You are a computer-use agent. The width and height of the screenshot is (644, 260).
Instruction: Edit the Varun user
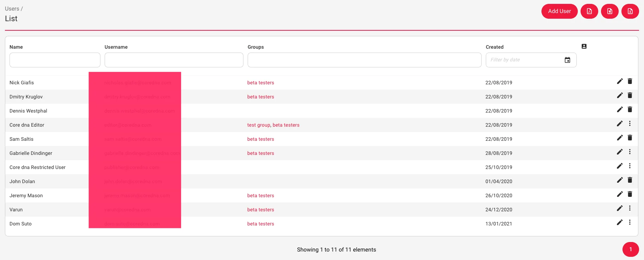(x=620, y=208)
